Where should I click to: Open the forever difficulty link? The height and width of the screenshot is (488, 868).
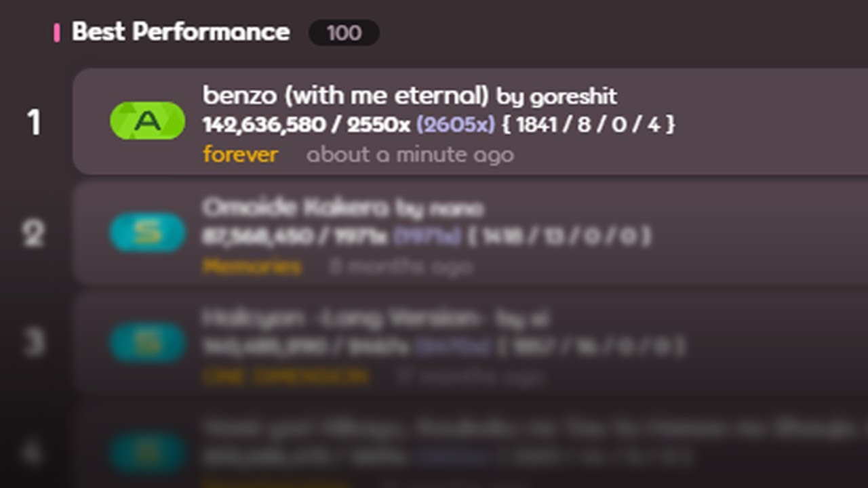point(240,155)
